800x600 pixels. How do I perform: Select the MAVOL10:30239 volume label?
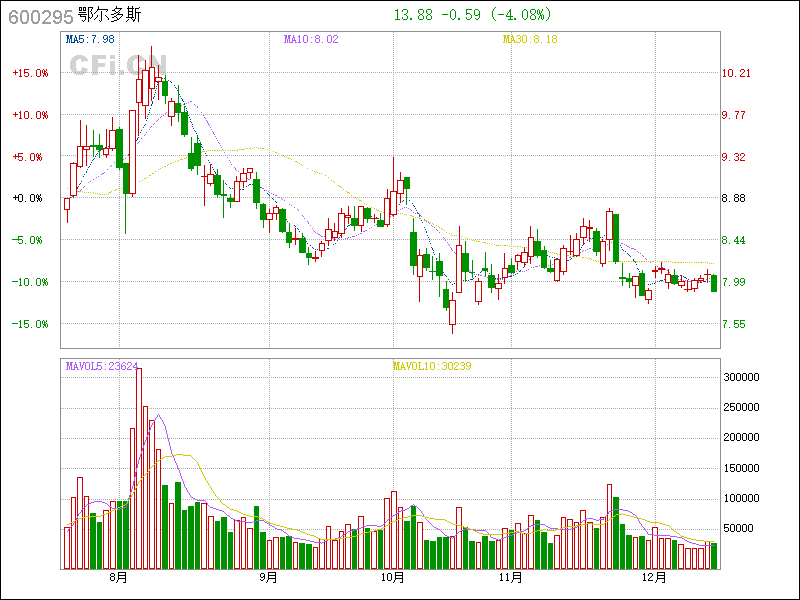[431, 366]
